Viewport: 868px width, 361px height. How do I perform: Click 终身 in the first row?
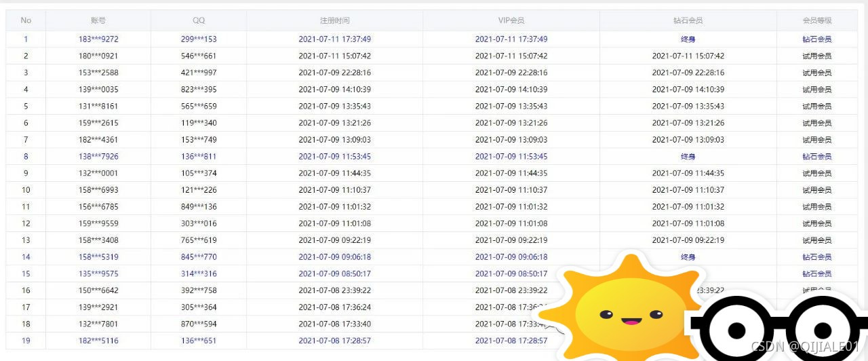688,39
